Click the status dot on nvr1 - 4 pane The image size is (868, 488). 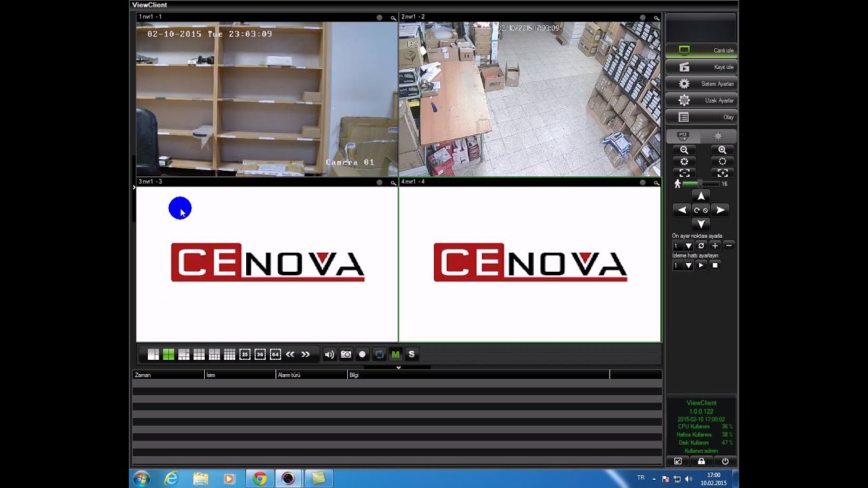pos(643,182)
